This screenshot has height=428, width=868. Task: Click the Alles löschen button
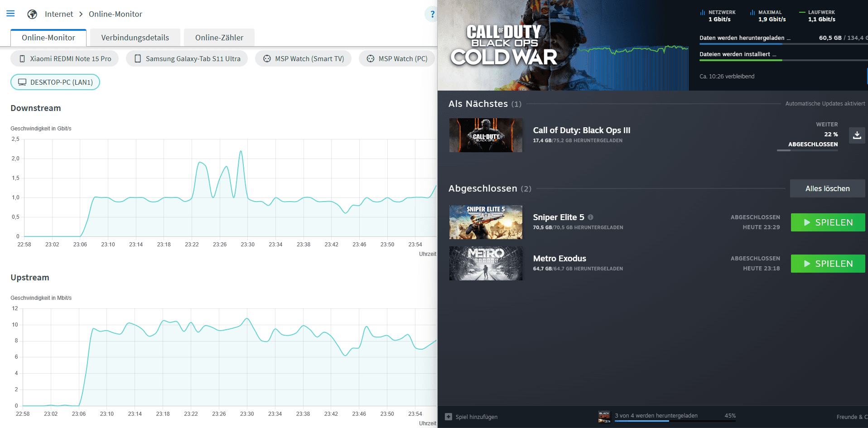(828, 188)
